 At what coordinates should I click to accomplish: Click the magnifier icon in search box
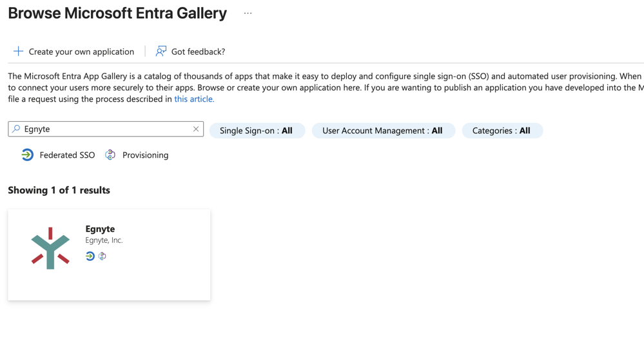tap(16, 129)
